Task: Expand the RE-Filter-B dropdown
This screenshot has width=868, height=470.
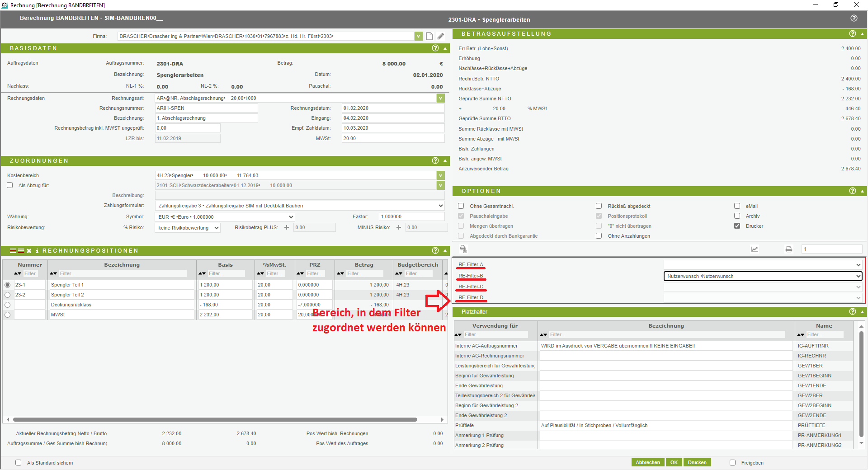Action: (x=858, y=276)
